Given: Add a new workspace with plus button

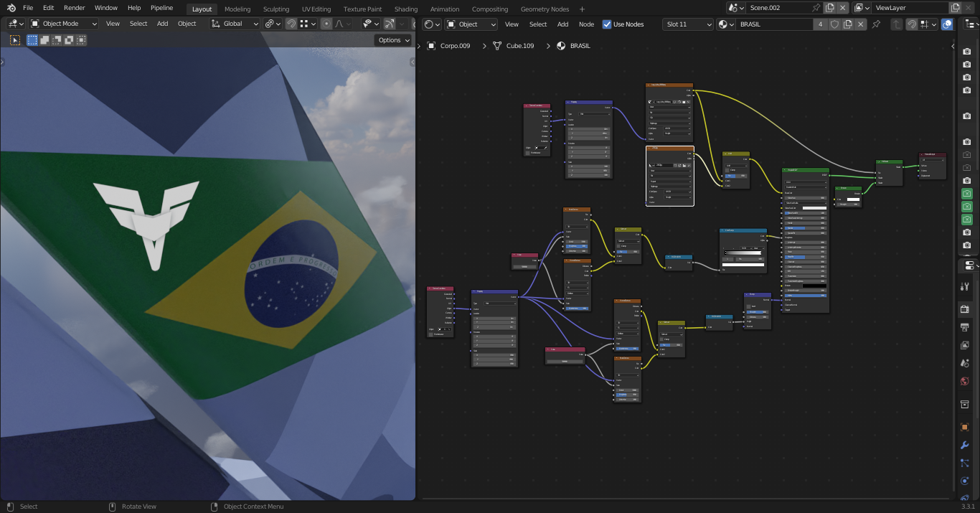Looking at the screenshot, I should click(x=582, y=9).
